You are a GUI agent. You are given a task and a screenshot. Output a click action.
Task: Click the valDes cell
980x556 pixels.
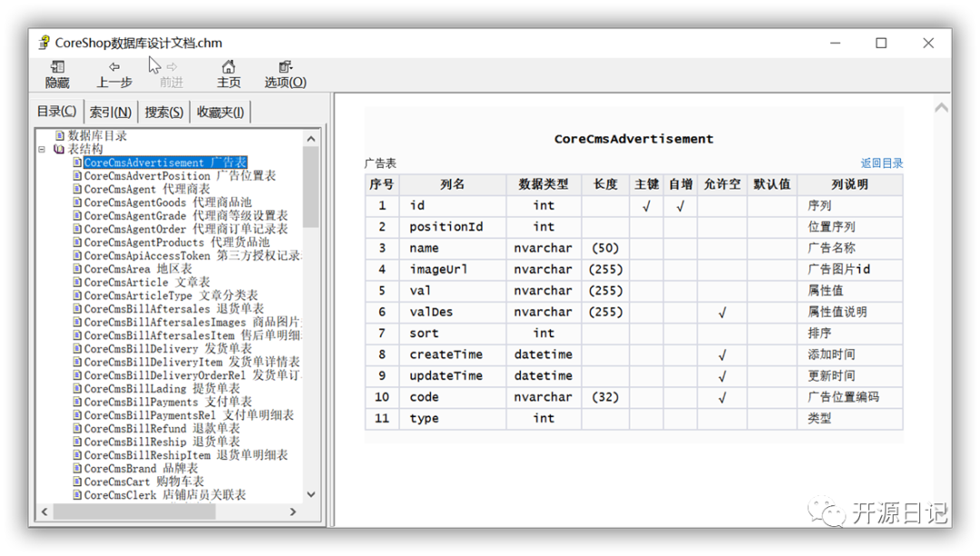[453, 312]
